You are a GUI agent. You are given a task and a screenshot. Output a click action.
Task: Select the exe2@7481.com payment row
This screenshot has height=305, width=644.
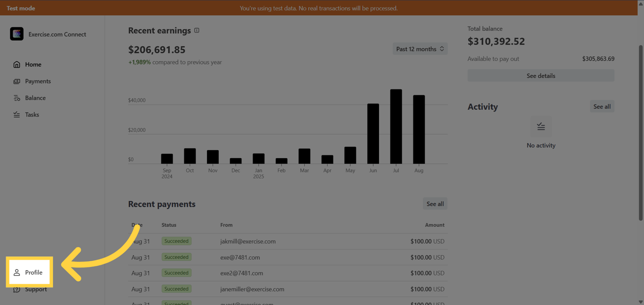point(288,273)
